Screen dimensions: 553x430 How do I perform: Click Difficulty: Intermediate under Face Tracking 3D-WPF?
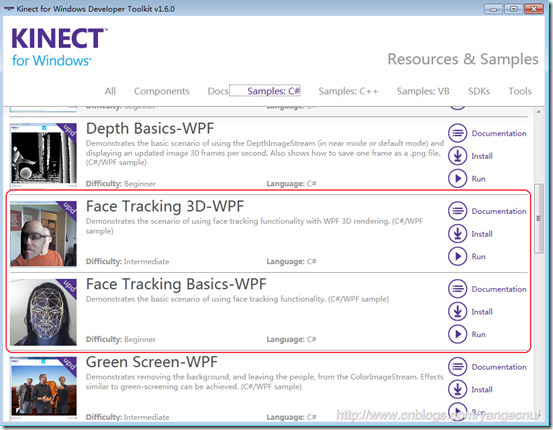pyautogui.click(x=128, y=261)
